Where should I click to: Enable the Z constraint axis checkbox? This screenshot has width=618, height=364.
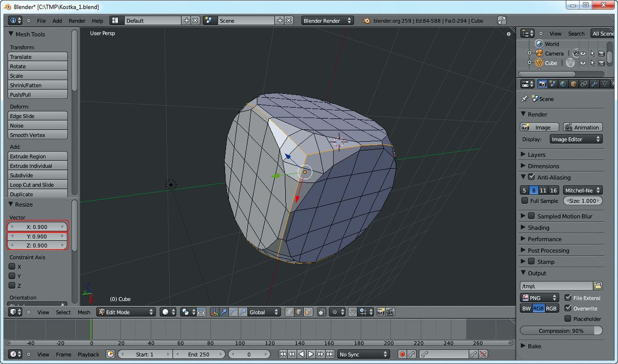12,285
